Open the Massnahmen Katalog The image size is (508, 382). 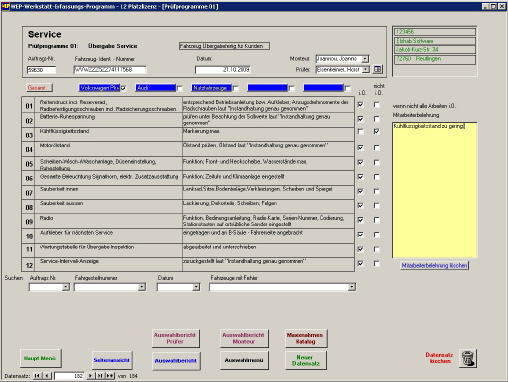[305, 338]
